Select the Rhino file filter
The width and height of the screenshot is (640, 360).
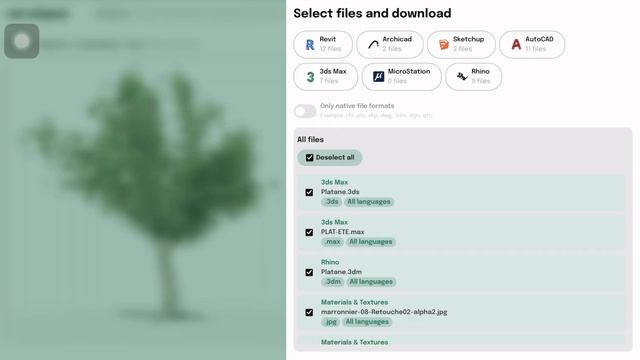473,77
